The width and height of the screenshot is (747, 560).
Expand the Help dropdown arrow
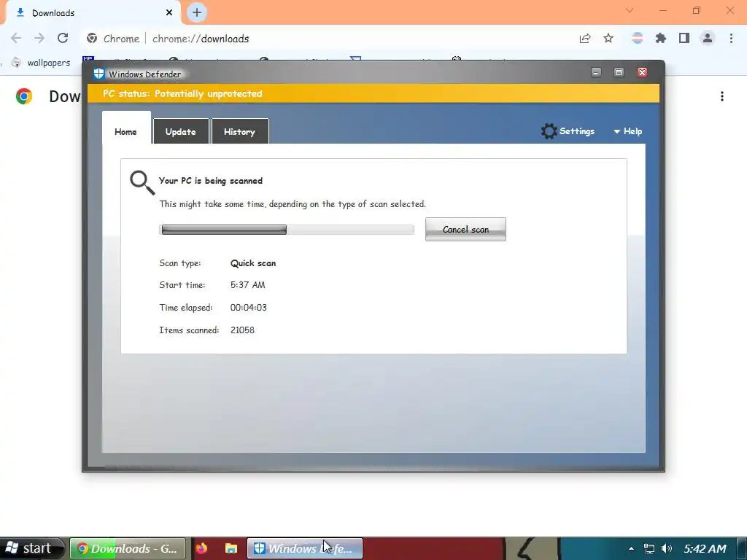616,131
